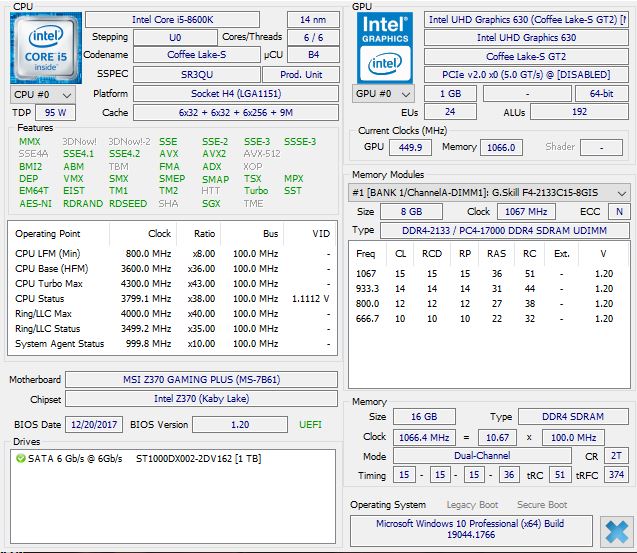
Task: Click the module Size 8 GB field
Action: click(x=411, y=212)
